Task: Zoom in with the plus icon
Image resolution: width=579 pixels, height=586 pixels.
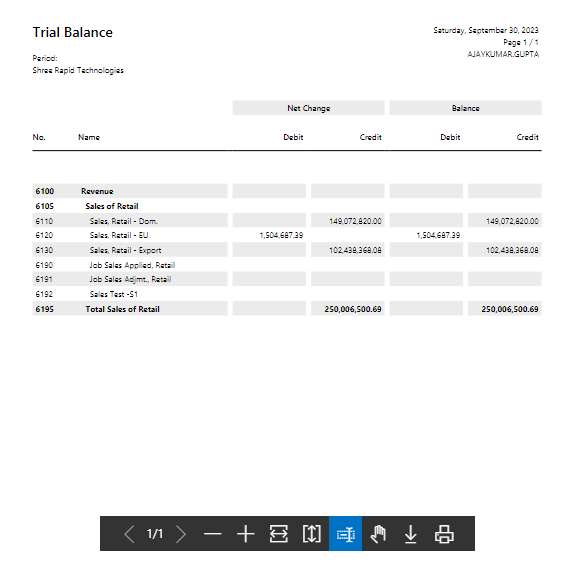Action: point(246,534)
